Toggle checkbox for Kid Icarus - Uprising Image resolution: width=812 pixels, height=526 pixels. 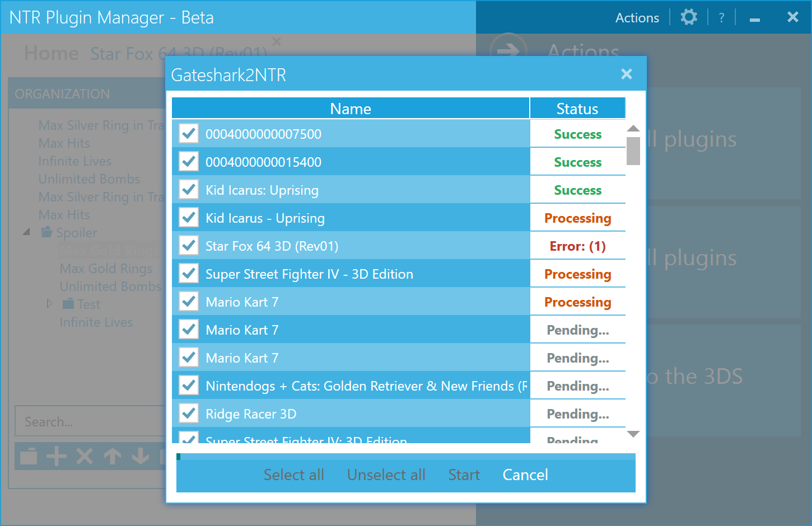pyautogui.click(x=189, y=217)
